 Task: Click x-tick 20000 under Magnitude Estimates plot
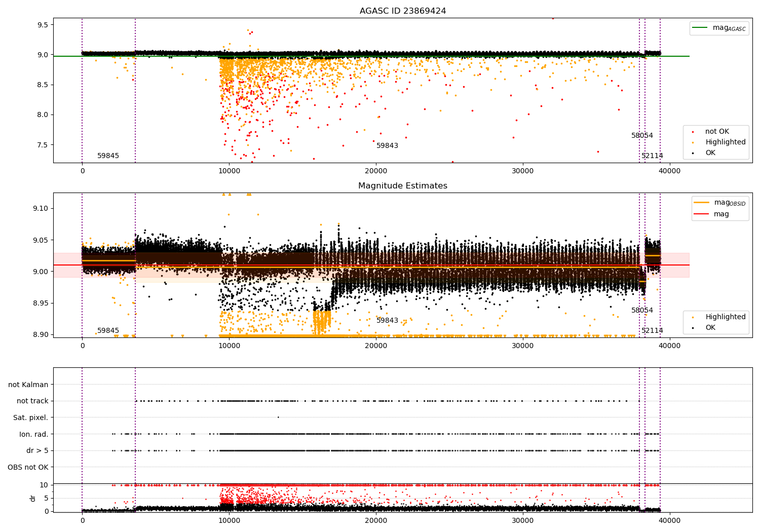pyautogui.click(x=376, y=346)
